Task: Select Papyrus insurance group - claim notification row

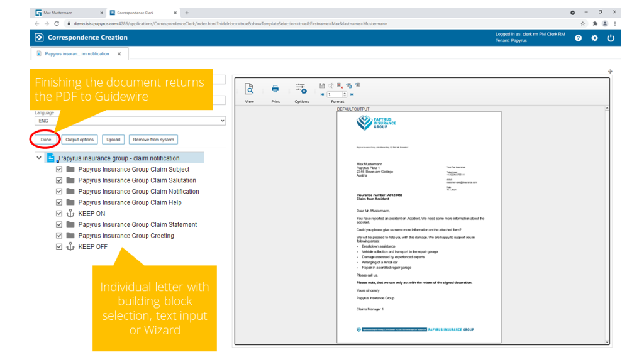Action: 124,158
